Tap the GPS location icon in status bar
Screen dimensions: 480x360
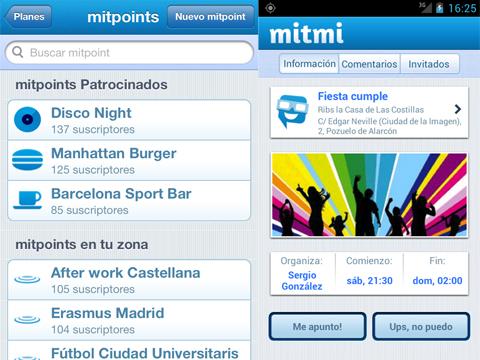pos(270,8)
